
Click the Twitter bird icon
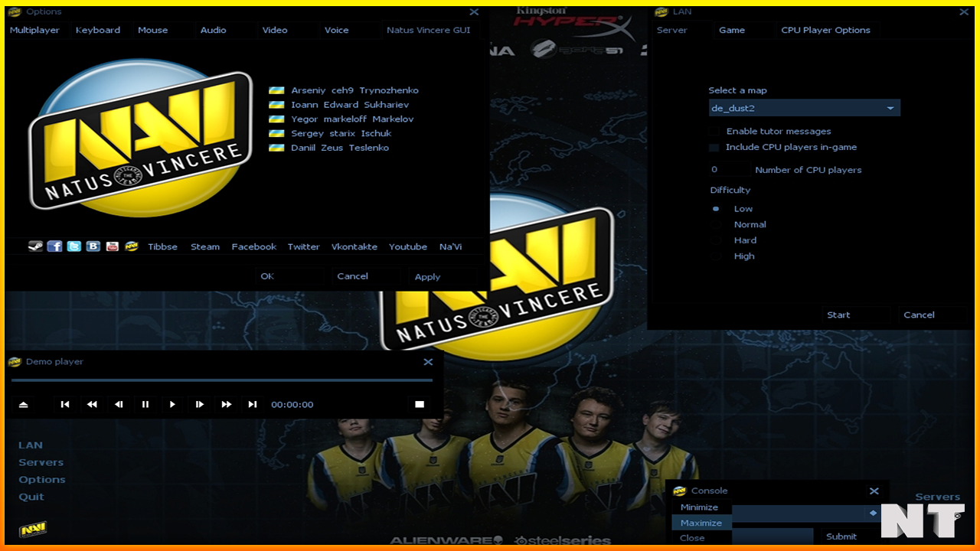73,246
